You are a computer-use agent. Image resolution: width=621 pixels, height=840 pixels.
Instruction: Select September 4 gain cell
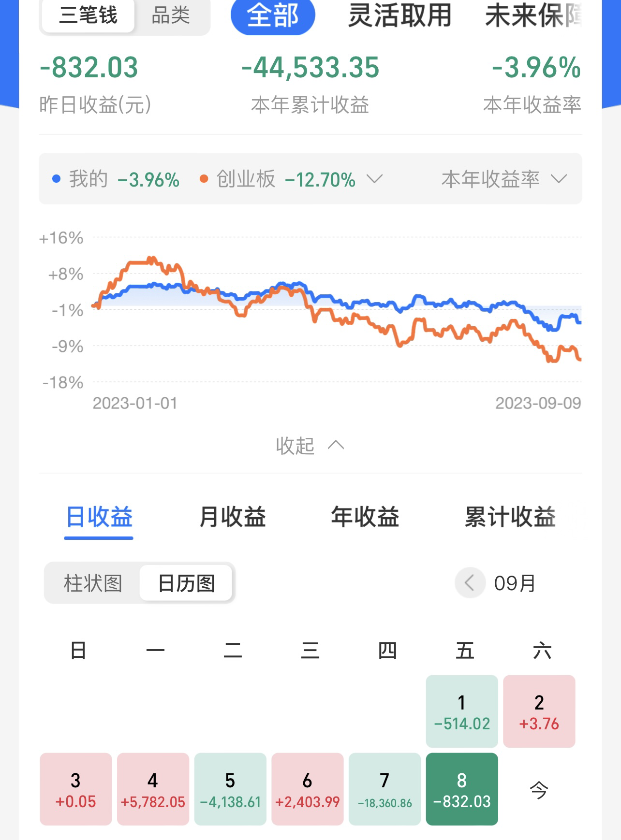pyautogui.click(x=153, y=789)
